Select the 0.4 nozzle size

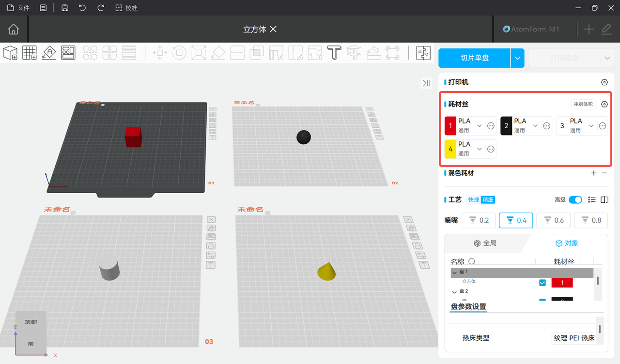coord(516,220)
